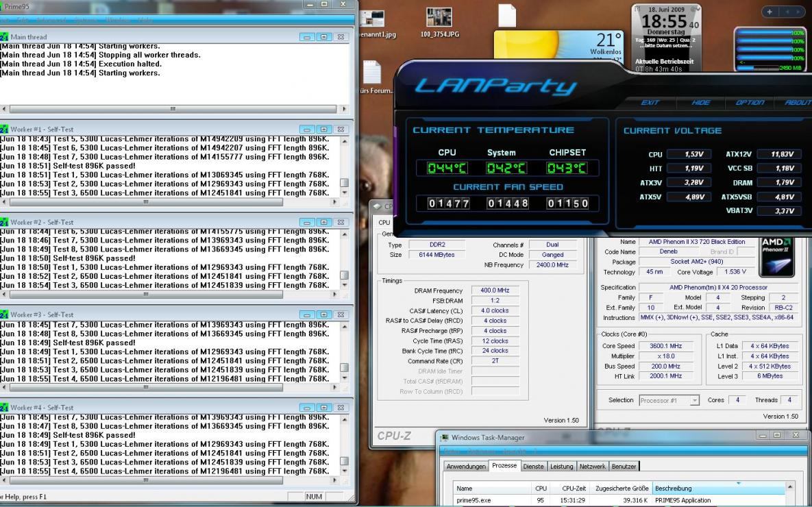
Task: Sort by the Beschreibung column header
Action: [719, 489]
